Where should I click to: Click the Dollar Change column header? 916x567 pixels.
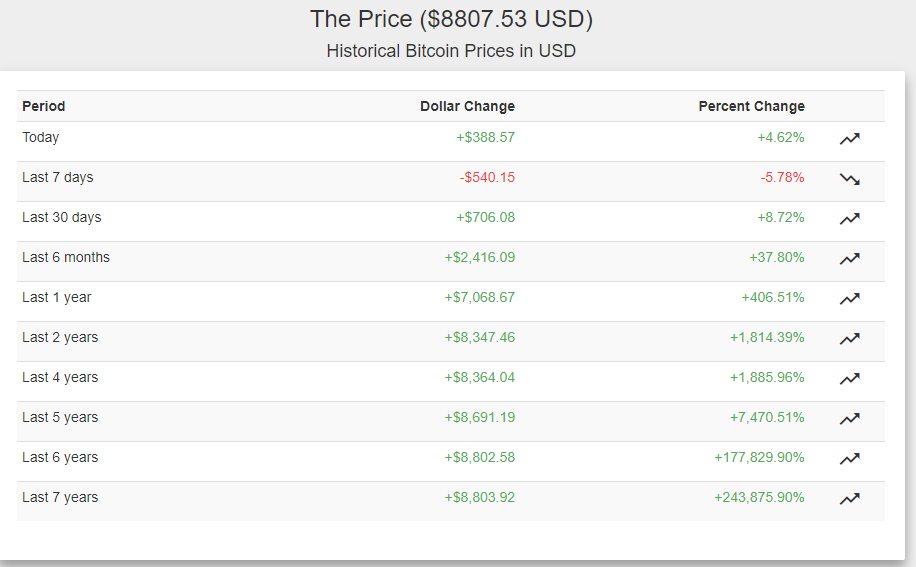coord(467,106)
